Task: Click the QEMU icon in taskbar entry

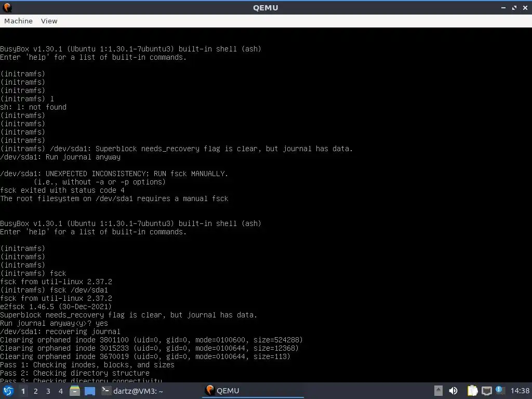Action: tap(210, 390)
